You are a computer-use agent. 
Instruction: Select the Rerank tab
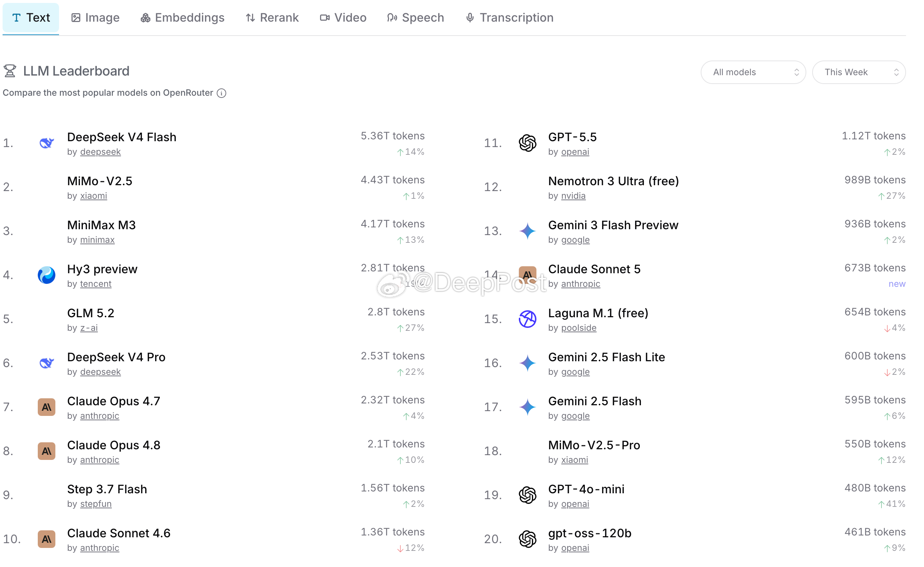coord(272,18)
